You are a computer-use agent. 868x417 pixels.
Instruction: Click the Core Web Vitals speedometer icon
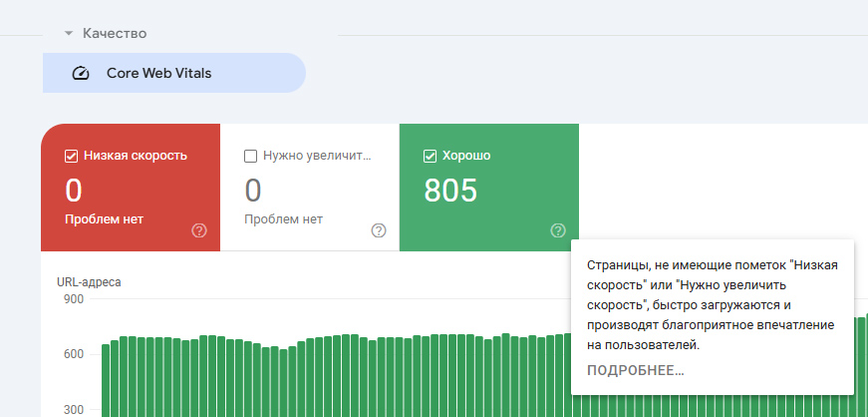coord(82,73)
